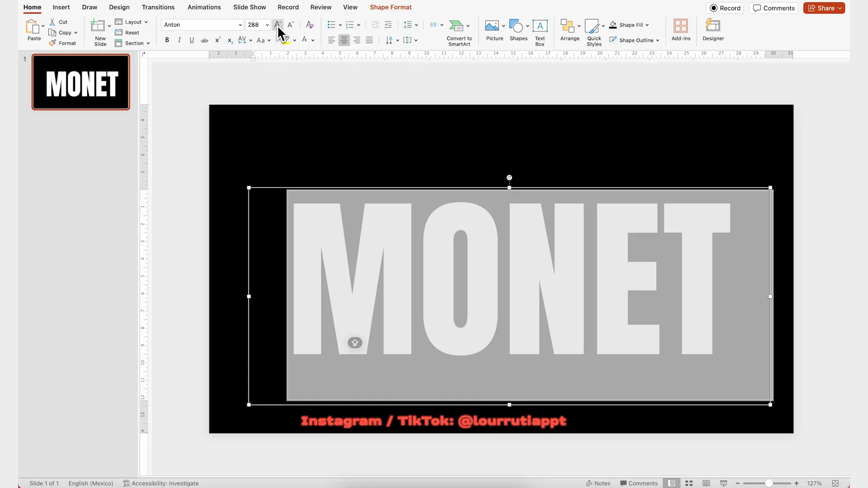Image resolution: width=868 pixels, height=488 pixels.
Task: Switch to the Transitions tab
Action: pos(158,7)
